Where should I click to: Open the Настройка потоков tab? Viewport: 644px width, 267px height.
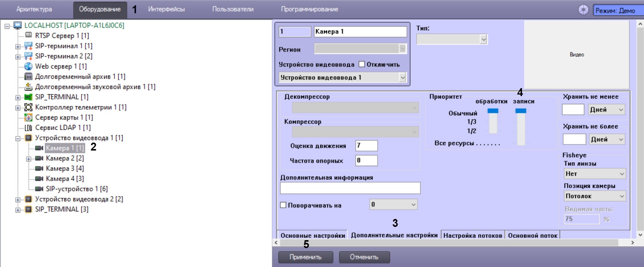pyautogui.click(x=472, y=235)
